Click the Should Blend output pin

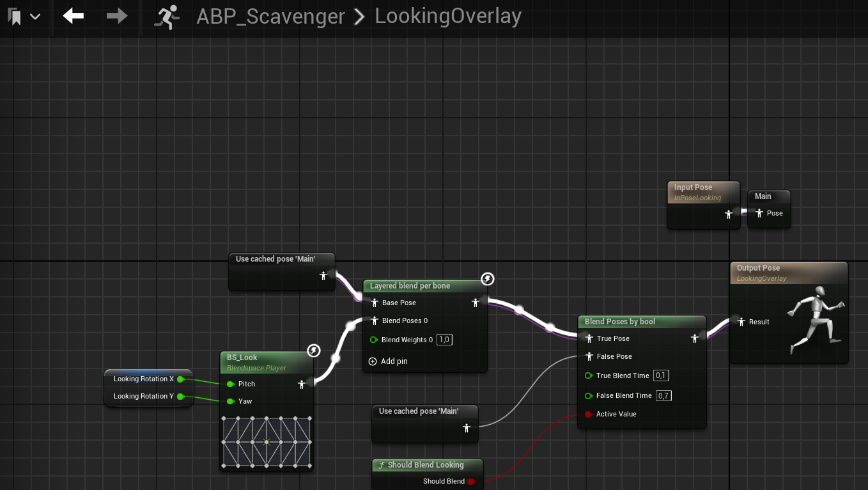[471, 482]
